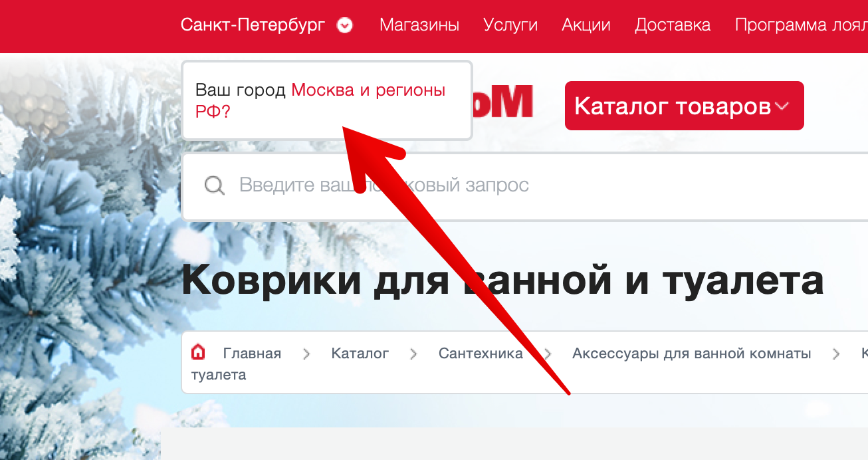Click the Сантехника breadcrumb link
Screen dimensions: 868x460
[x=480, y=353]
